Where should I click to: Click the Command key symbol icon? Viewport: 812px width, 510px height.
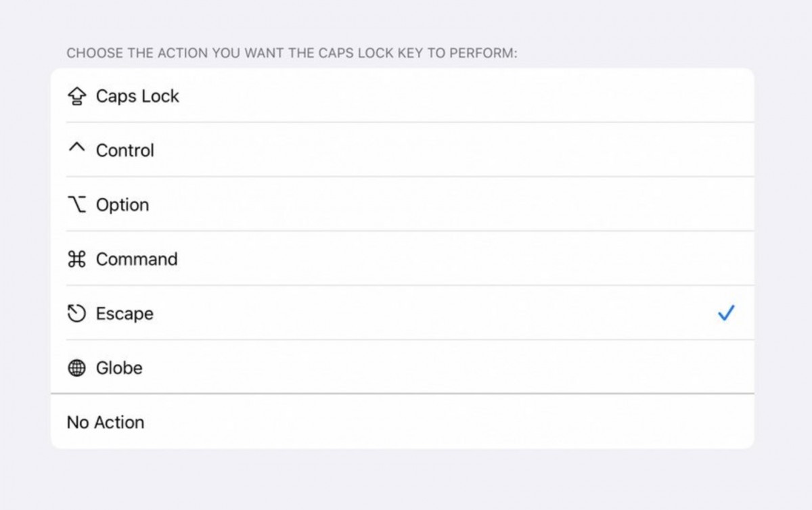tap(77, 259)
